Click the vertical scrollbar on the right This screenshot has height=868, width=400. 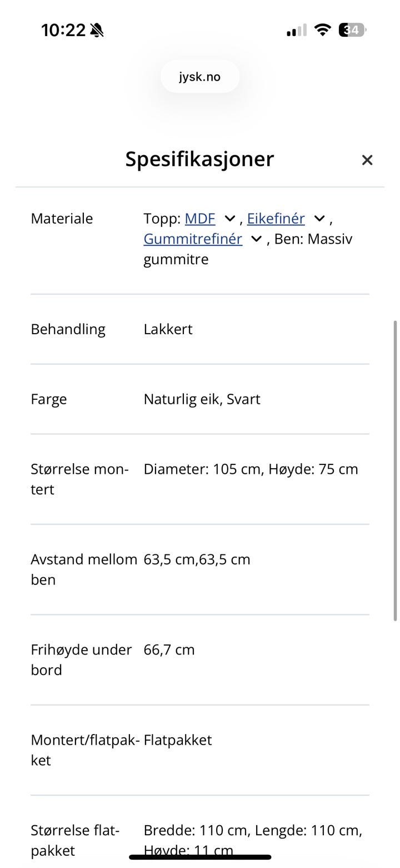(396, 470)
